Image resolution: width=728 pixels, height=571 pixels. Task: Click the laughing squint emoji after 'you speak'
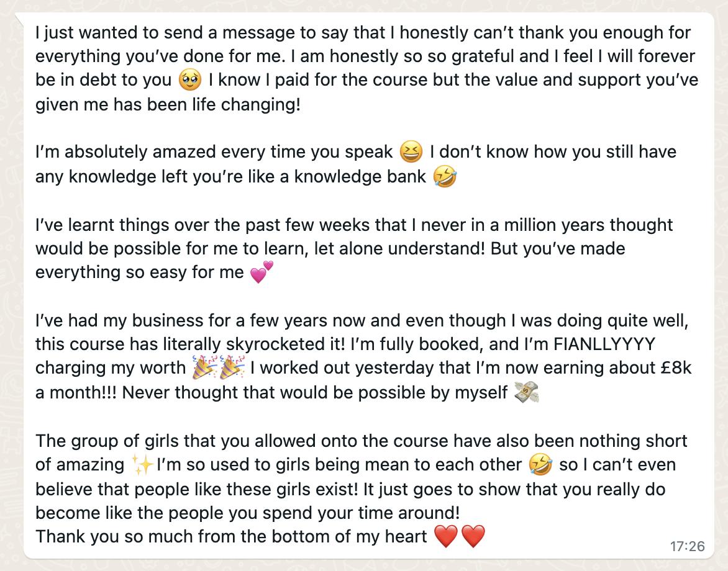411,151
